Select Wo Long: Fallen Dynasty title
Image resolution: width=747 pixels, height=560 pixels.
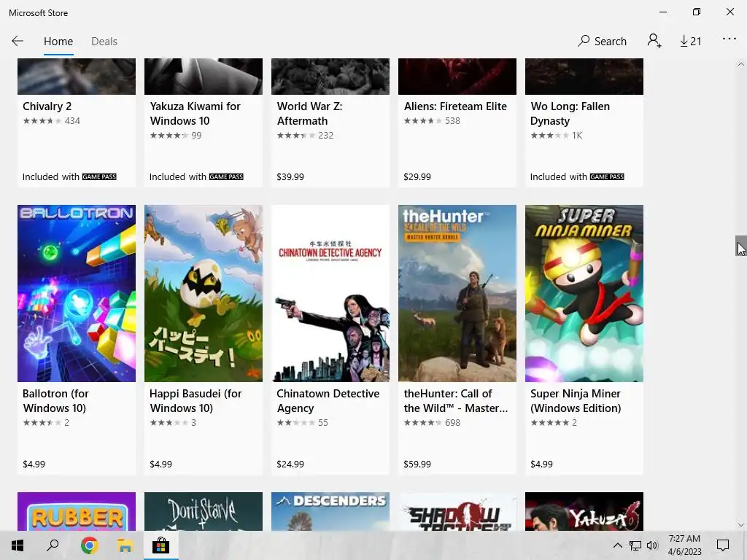pos(570,113)
